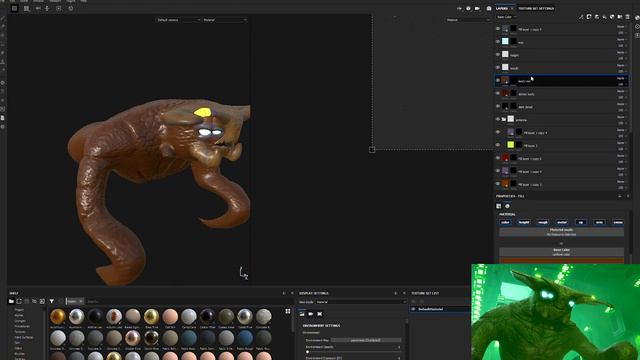Select the Hard Surfaces category in shelf
The width and height of the screenshot is (640, 360).
pyautogui.click(x=24, y=337)
